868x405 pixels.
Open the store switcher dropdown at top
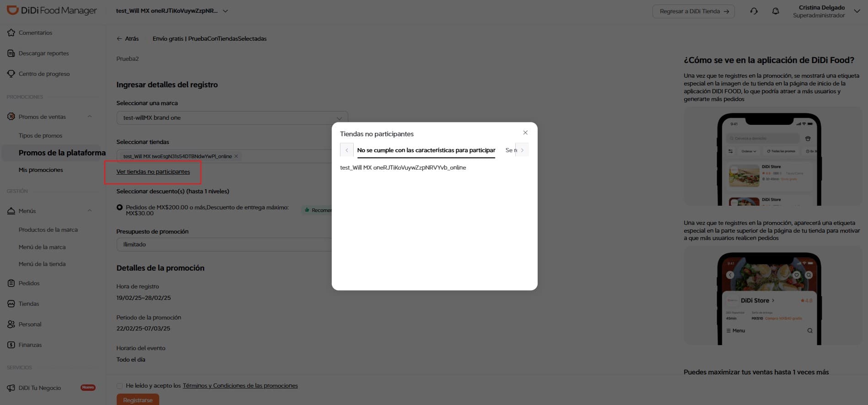pyautogui.click(x=226, y=11)
